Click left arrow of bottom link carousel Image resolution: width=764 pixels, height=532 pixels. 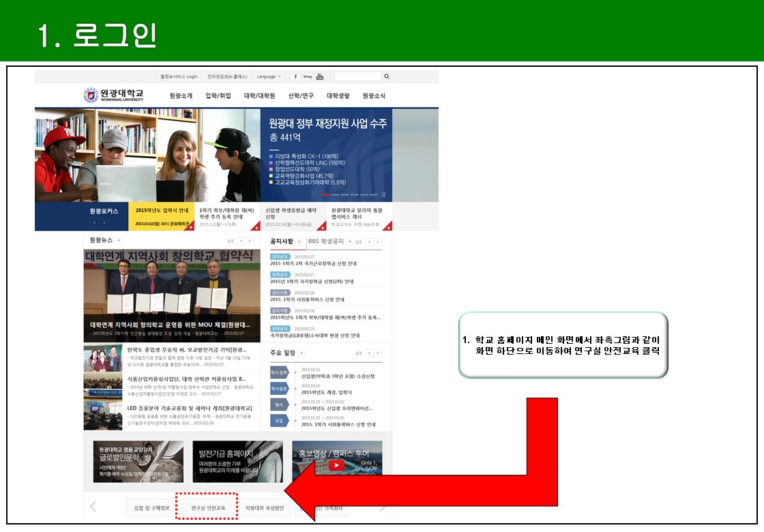point(93,507)
